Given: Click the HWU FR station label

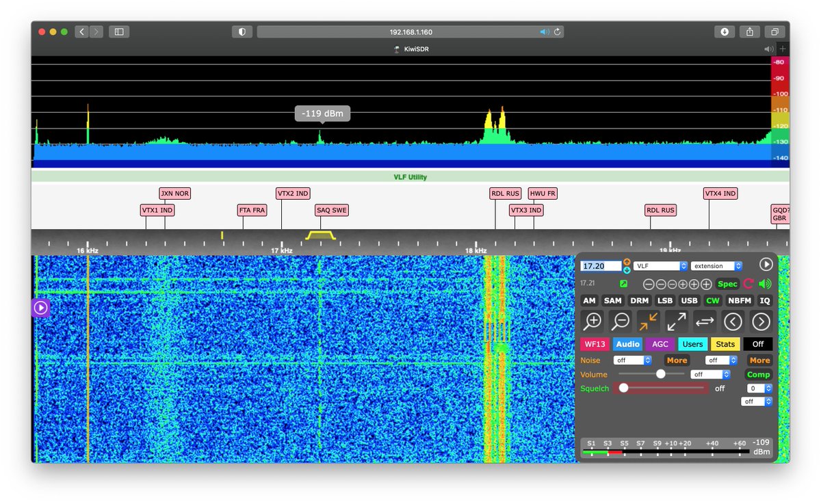Looking at the screenshot, I should point(543,194).
